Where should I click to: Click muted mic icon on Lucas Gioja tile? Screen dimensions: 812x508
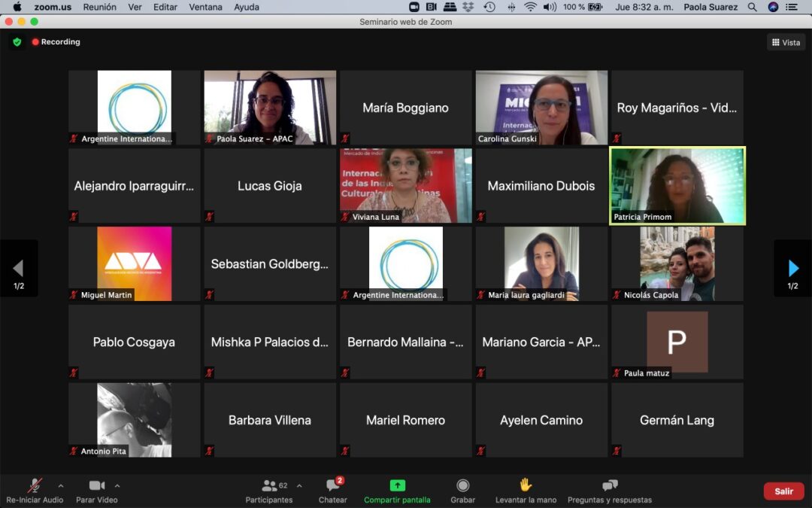(x=209, y=217)
